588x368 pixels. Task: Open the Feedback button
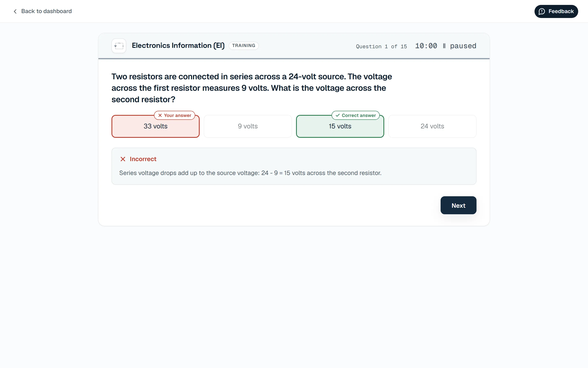pyautogui.click(x=556, y=11)
